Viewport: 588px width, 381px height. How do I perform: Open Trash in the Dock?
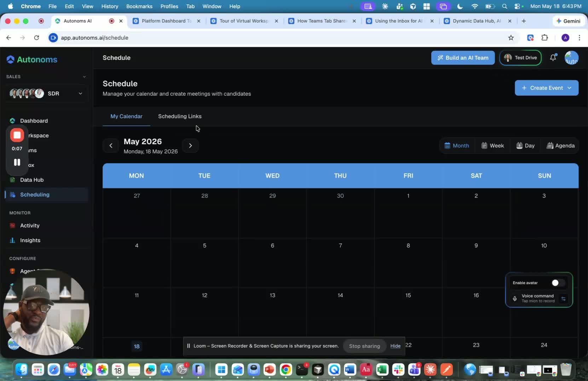tap(566, 370)
